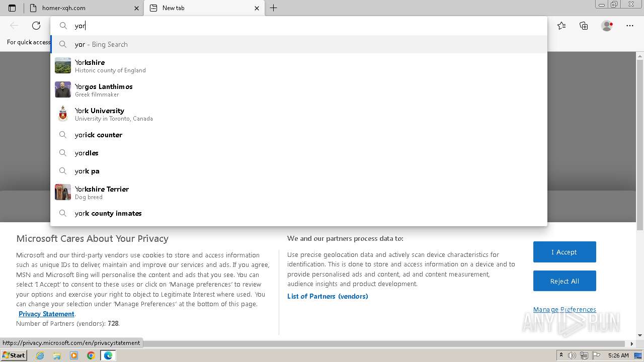
Task: Click the 'For quick access' favorites bar text
Action: (29, 42)
